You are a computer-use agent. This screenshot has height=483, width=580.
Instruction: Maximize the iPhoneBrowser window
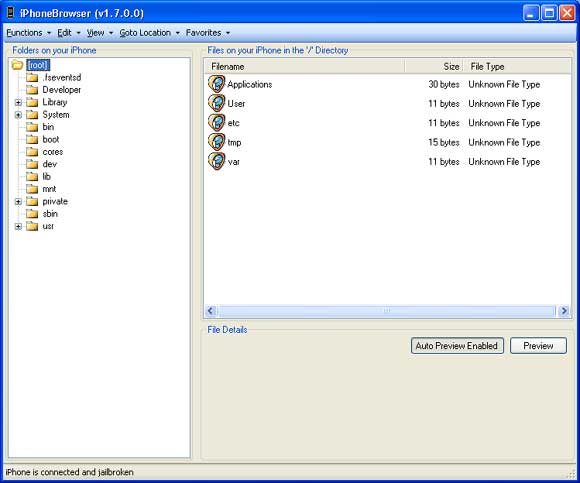click(549, 13)
